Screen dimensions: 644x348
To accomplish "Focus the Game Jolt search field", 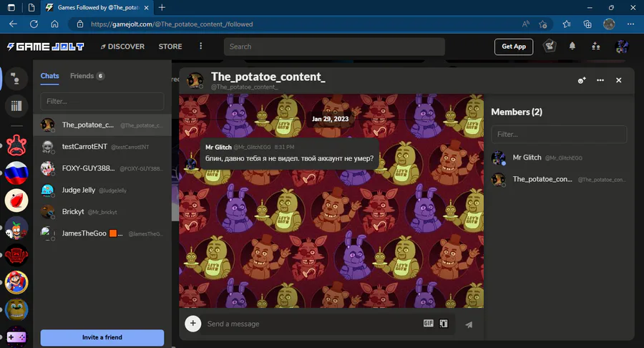I will click(x=334, y=47).
